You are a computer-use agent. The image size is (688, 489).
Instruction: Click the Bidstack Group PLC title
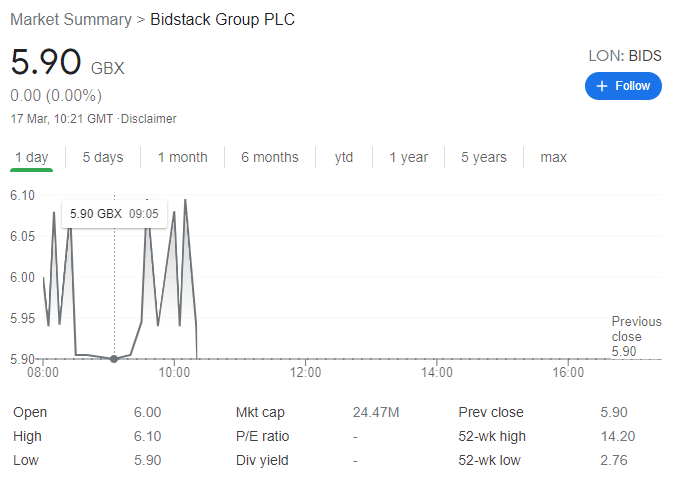pos(222,20)
